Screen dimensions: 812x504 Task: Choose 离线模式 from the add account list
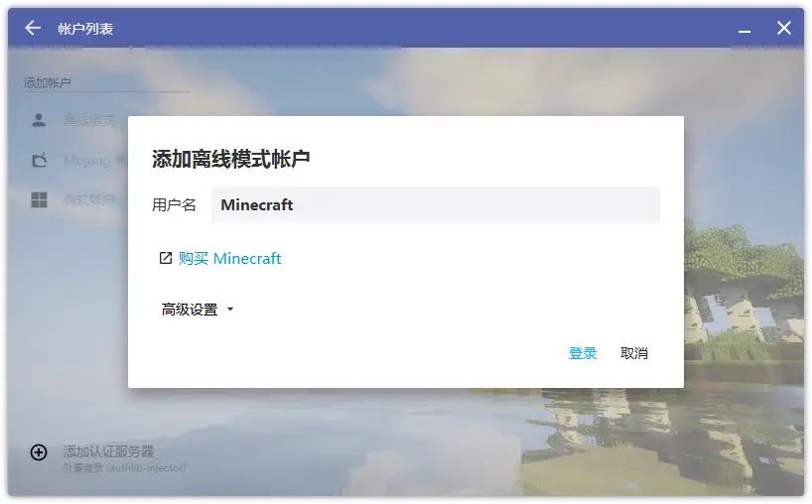click(x=89, y=120)
